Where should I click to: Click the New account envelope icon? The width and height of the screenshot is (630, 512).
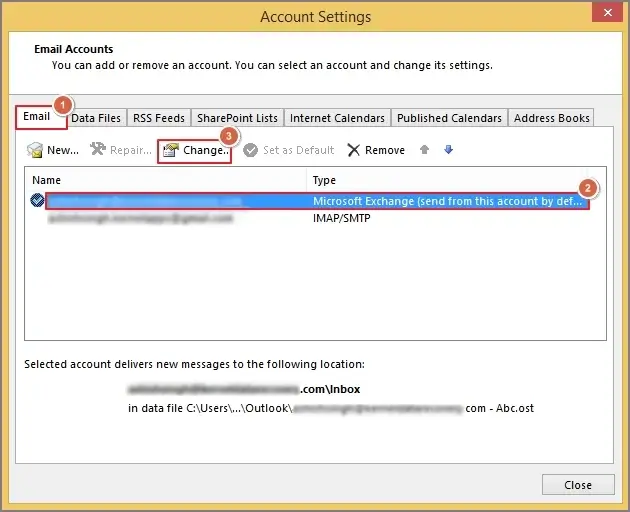(35, 150)
